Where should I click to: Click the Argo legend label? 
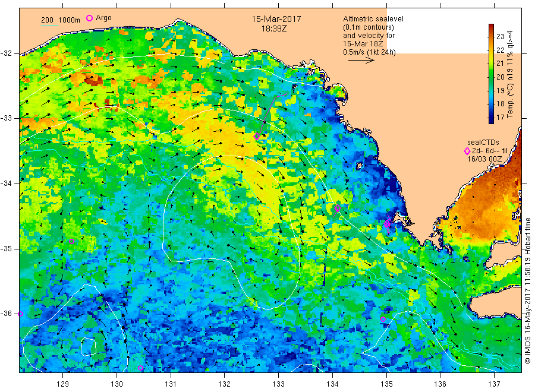[x=103, y=18]
